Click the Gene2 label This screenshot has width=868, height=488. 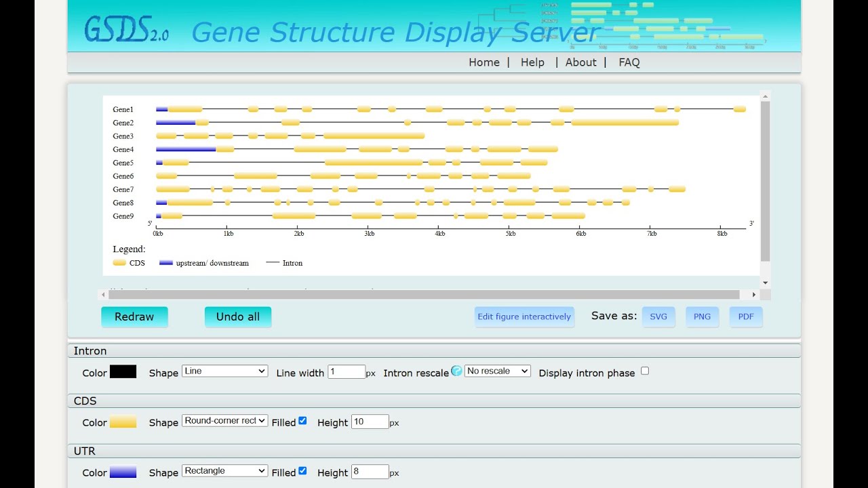(123, 123)
